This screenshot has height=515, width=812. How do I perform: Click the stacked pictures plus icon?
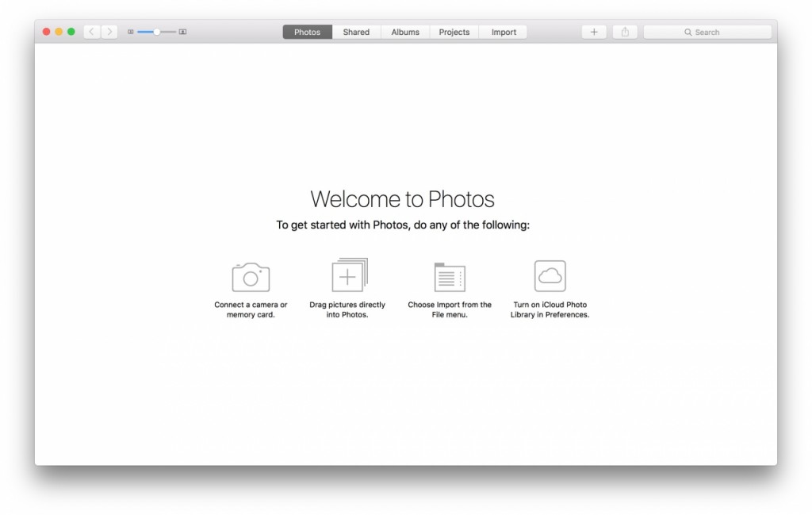click(x=350, y=275)
